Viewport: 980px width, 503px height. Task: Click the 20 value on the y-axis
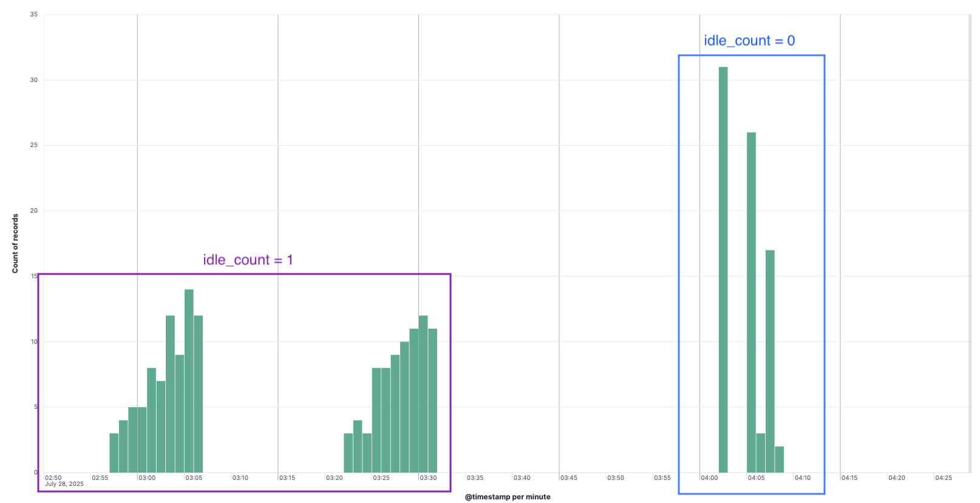pos(34,211)
